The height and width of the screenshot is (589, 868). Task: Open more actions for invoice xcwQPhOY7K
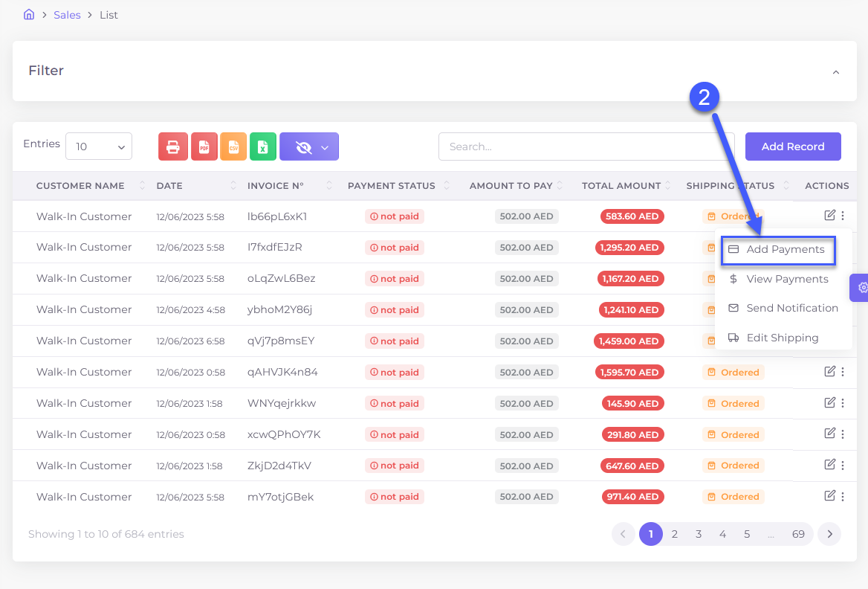pos(843,434)
